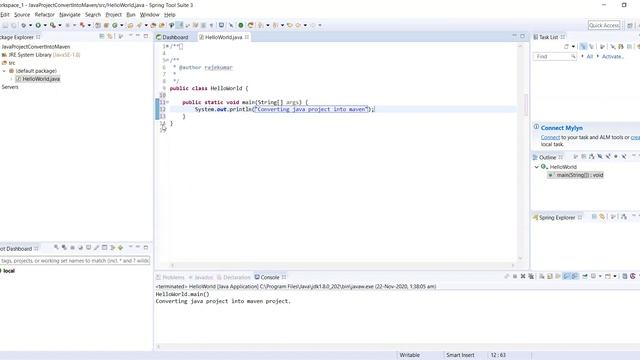Viewport: 640px width, 360px height.
Task: Click start icon in Boot Dashboard toolbar
Action: pyautogui.click(x=56, y=247)
